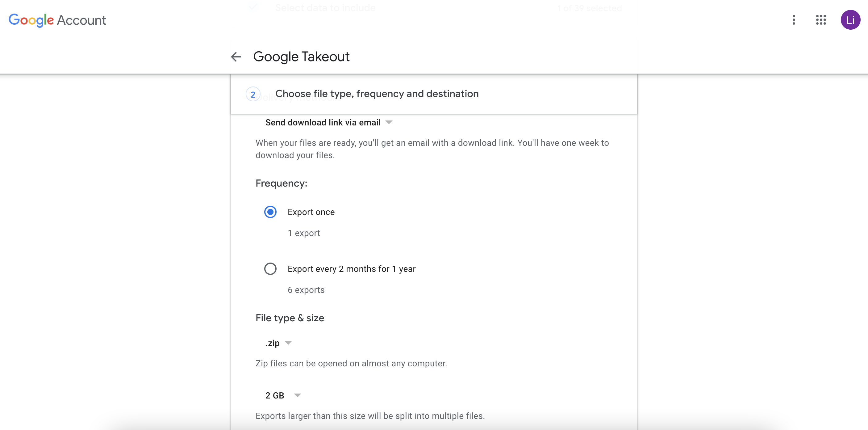This screenshot has height=430, width=868.
Task: Click the '1 of 39 selected' text
Action: pos(589,8)
